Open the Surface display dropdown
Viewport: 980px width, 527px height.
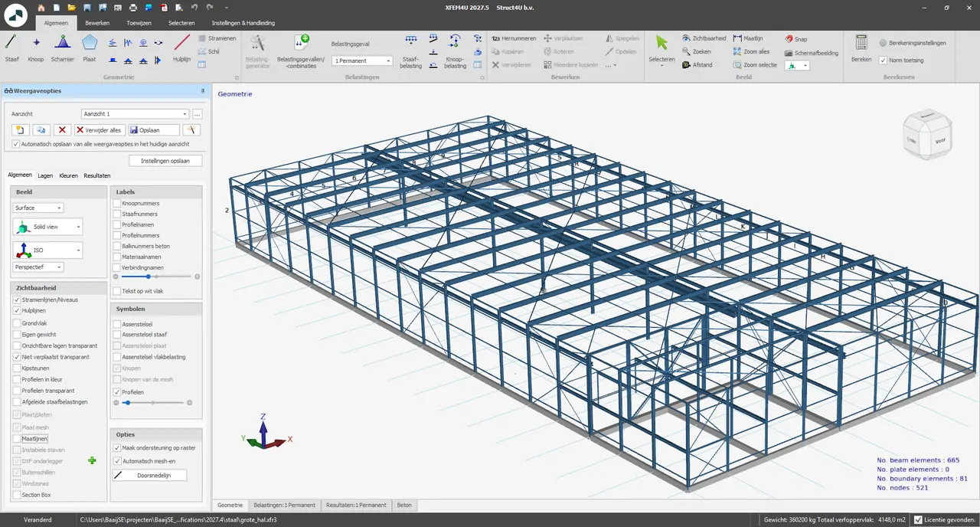(x=38, y=208)
